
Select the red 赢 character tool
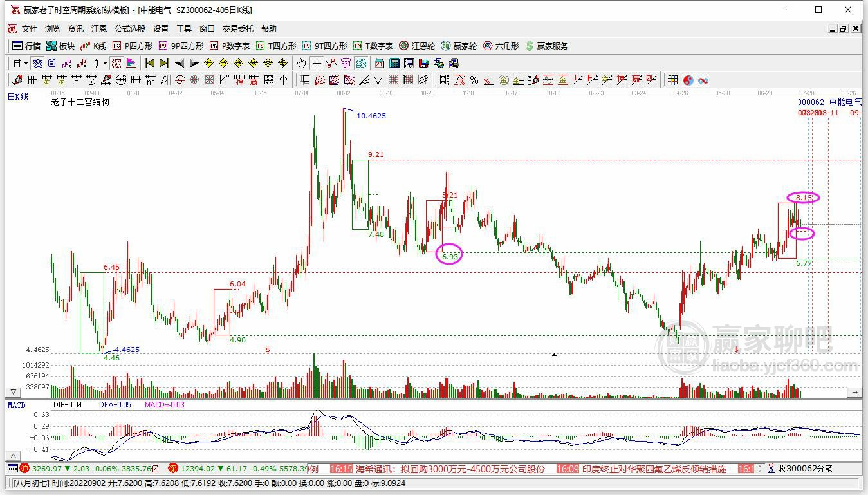pos(254,80)
